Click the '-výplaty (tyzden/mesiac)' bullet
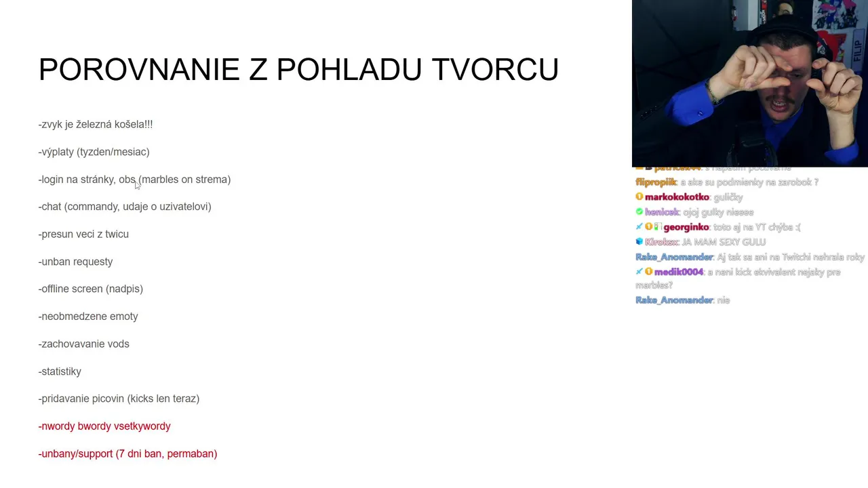The image size is (868, 488). coord(94,152)
